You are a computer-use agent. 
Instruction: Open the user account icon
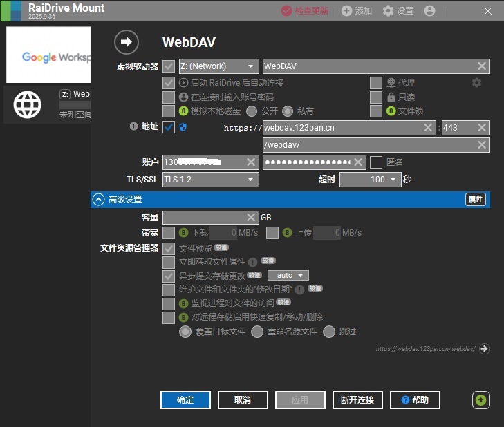(x=429, y=11)
